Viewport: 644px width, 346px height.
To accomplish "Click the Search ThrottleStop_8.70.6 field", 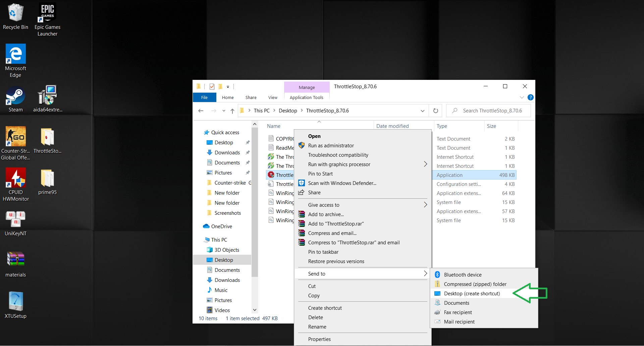I will (x=489, y=111).
